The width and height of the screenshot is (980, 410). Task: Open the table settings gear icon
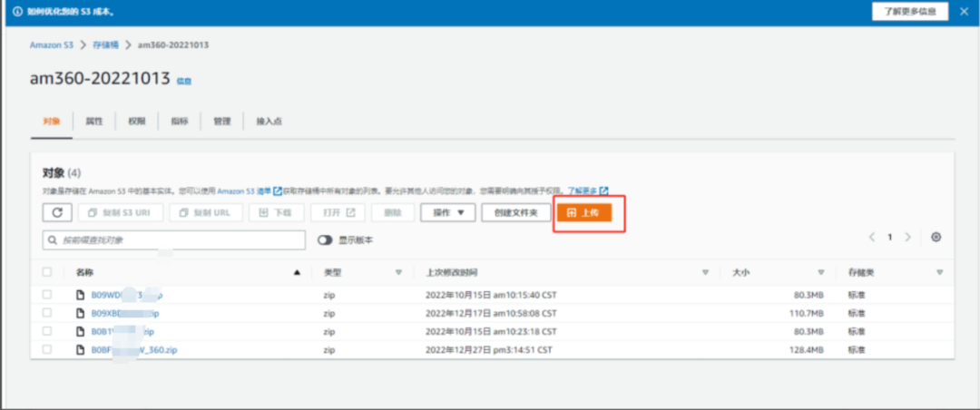point(936,238)
